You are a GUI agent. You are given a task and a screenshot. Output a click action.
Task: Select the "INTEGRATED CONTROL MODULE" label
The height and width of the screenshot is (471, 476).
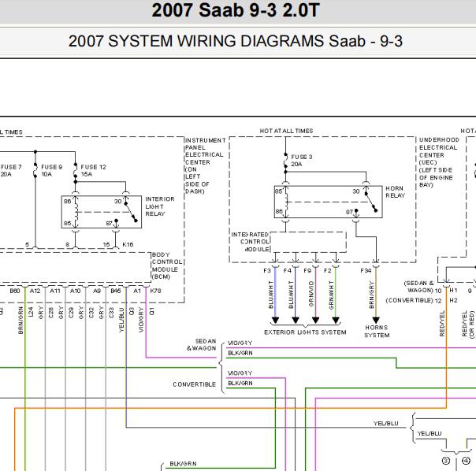click(x=250, y=242)
